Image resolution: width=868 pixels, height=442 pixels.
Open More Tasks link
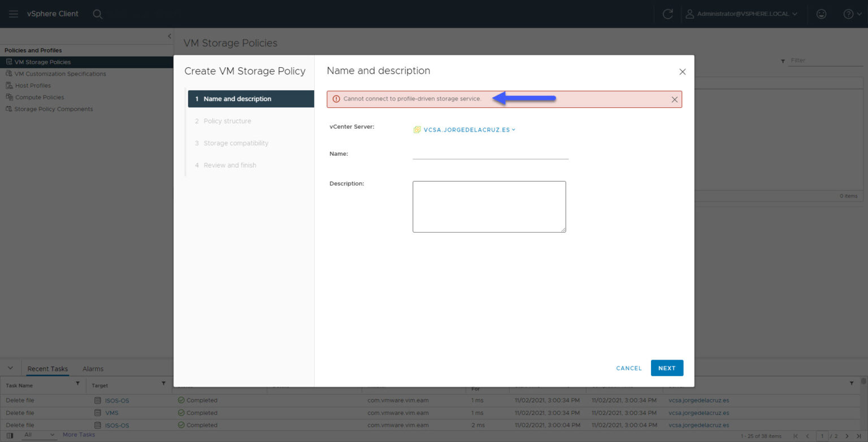pyautogui.click(x=79, y=434)
